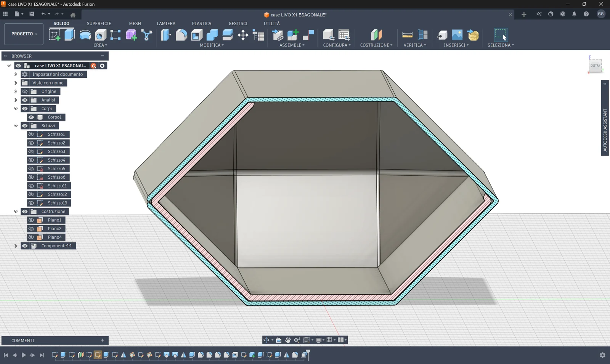Choose the Offset Plane construction icon
The image size is (610, 364).
376,35
